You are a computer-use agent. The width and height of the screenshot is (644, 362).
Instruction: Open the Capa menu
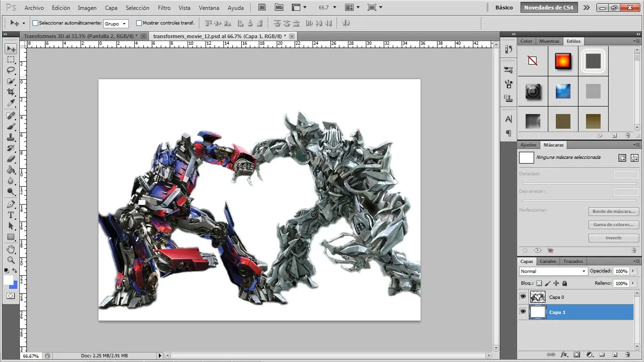pos(111,8)
